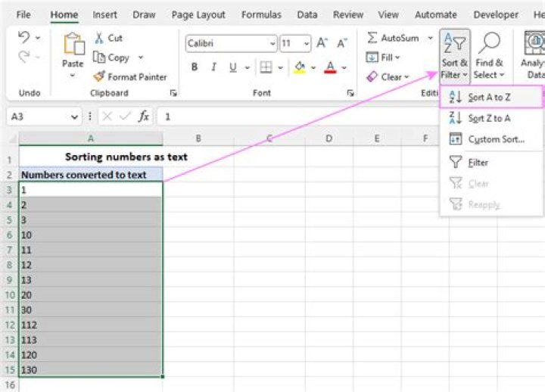This screenshot has height=392, width=545.
Task: Click the Paste clipboard icon
Action: coord(73,46)
